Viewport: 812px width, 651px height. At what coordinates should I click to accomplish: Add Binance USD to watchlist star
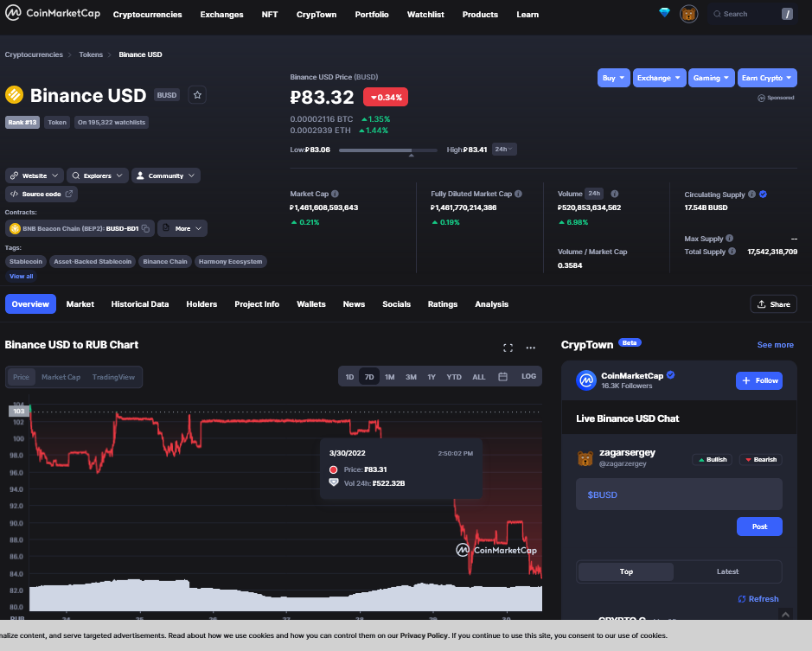tap(197, 95)
